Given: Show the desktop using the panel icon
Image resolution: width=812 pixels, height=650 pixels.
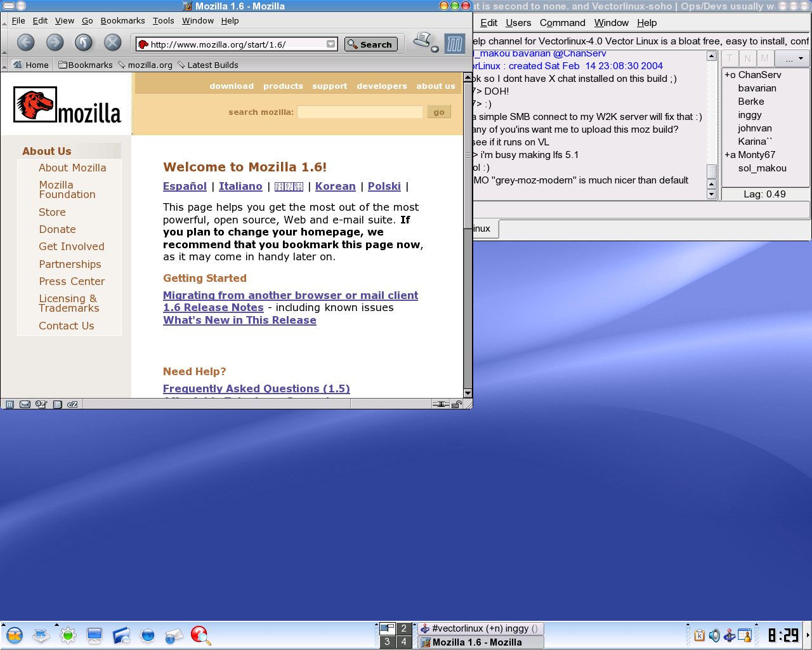Looking at the screenshot, I should [x=41, y=635].
